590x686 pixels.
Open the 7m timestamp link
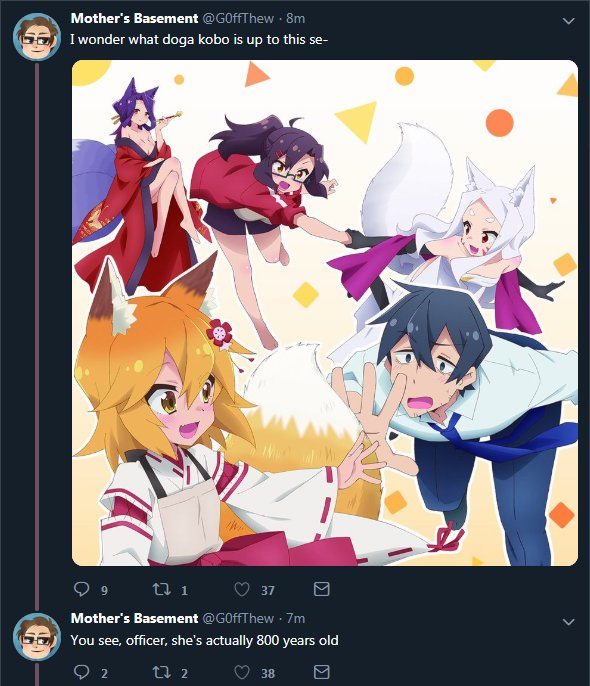(295, 619)
